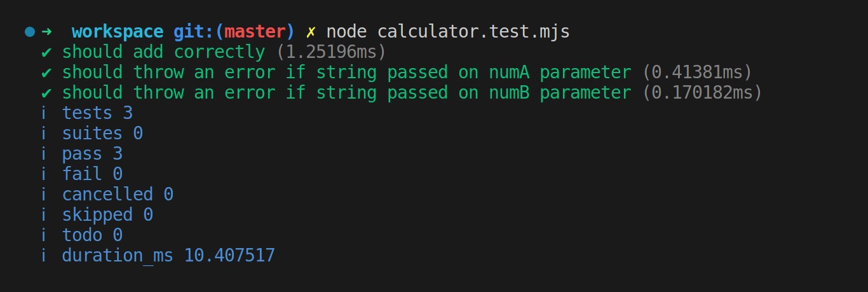The width and height of the screenshot is (868, 292).
Task: Click the red "master" branch name
Action: point(255,31)
